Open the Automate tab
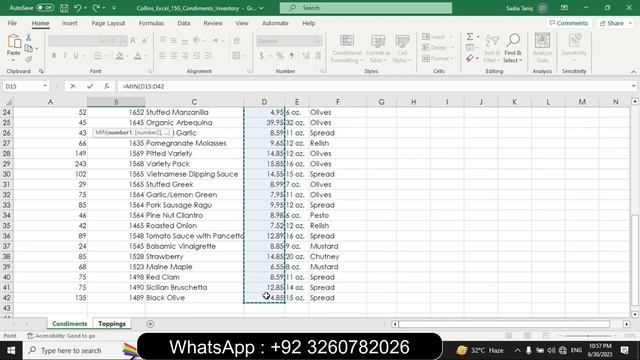The image size is (640, 360). (x=275, y=23)
